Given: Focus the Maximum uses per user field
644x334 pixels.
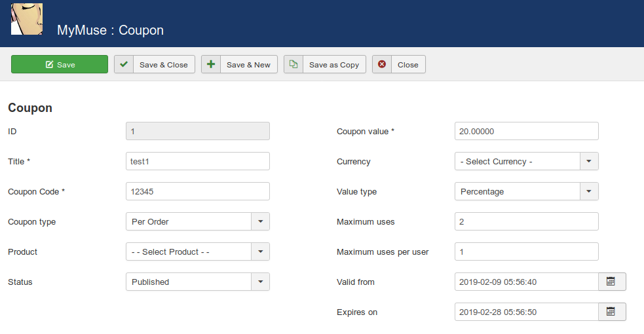Looking at the screenshot, I should (x=527, y=251).
